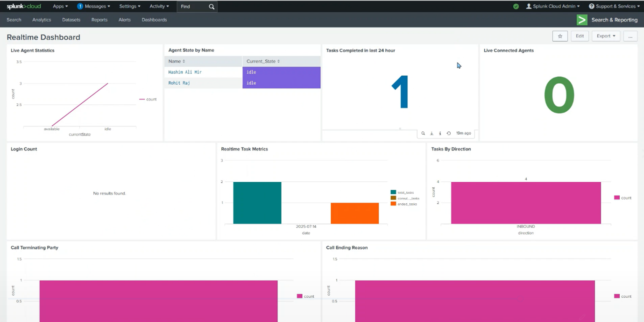Viewport: 644px width, 322px height.
Task: Click the Search & Reporting app icon
Action: [581, 20]
